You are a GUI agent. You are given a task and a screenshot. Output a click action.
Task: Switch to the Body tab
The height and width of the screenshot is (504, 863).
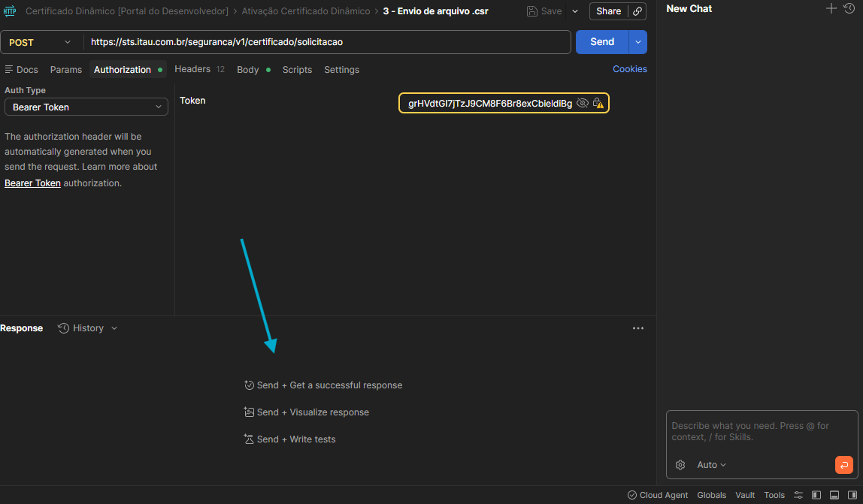pos(247,70)
